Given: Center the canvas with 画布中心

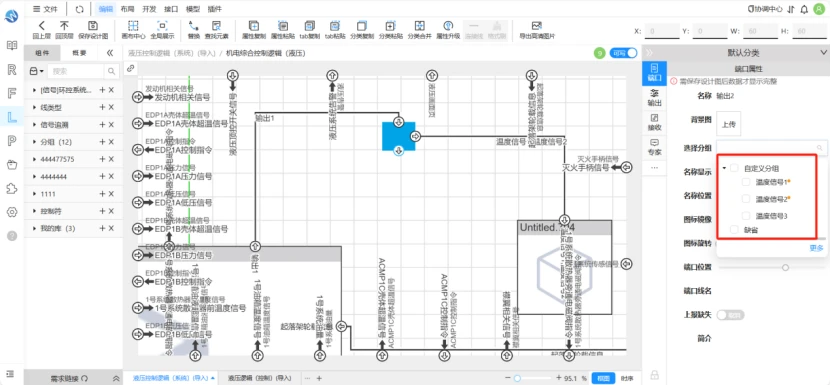Looking at the screenshot, I should pos(133,25).
